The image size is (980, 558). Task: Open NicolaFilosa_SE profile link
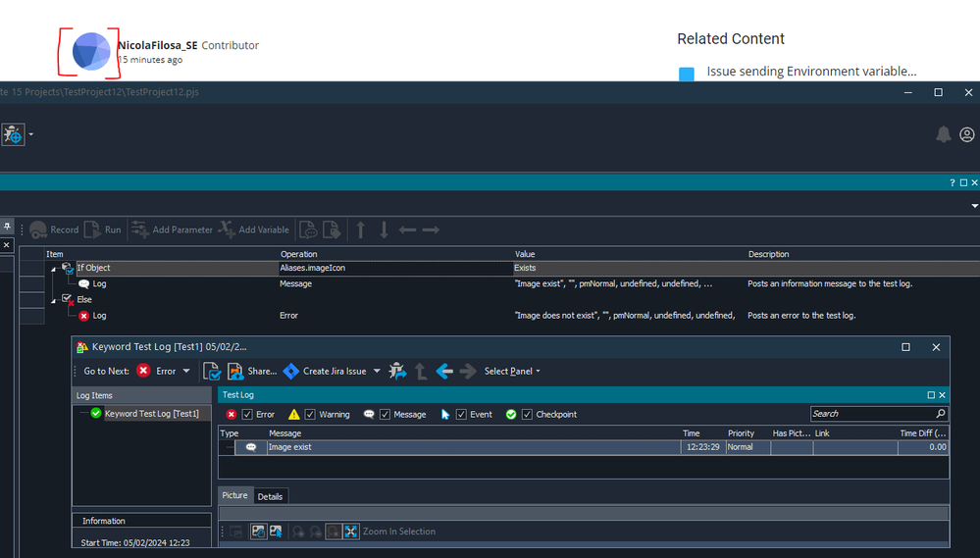click(x=157, y=45)
